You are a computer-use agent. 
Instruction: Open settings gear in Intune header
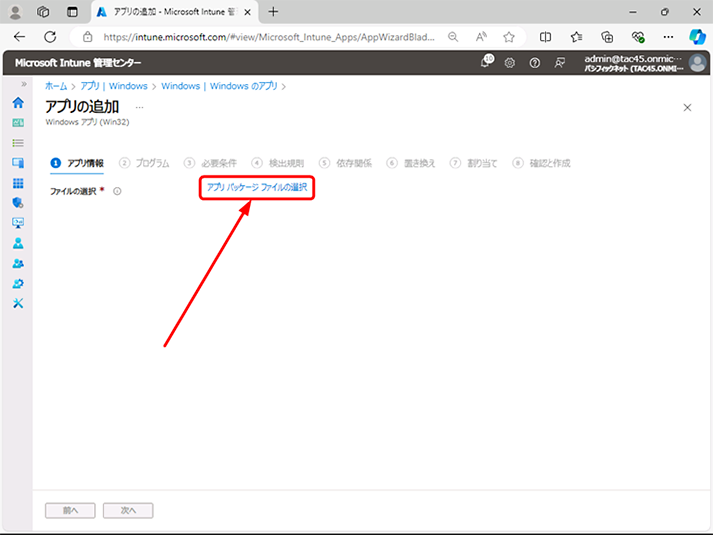[510, 63]
